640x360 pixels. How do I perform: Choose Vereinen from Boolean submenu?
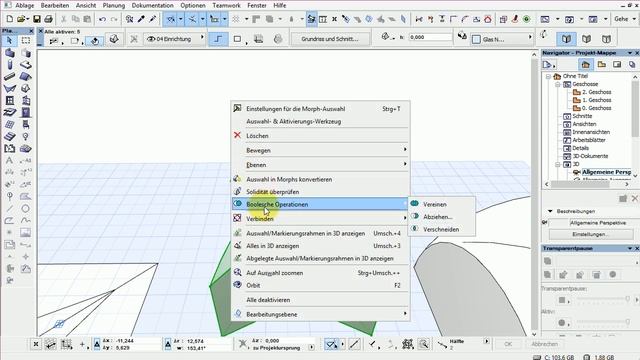coord(442,204)
